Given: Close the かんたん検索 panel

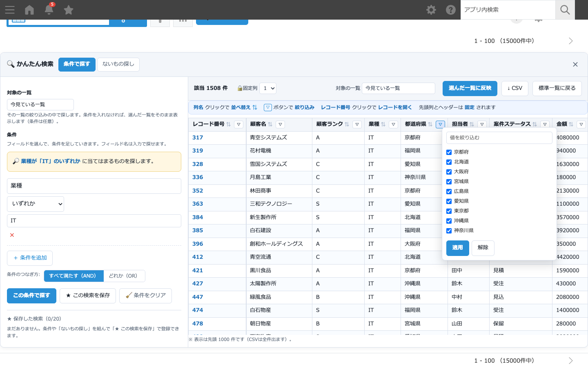Looking at the screenshot, I should pyautogui.click(x=575, y=65).
